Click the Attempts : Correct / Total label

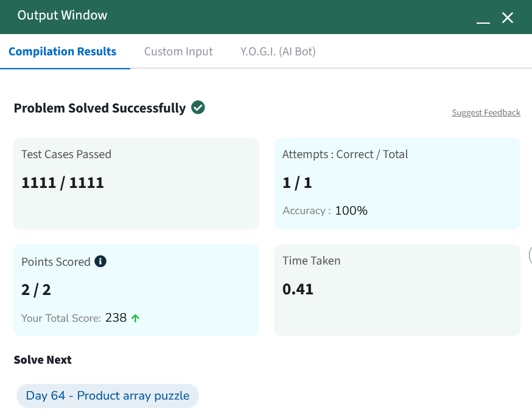coord(345,154)
